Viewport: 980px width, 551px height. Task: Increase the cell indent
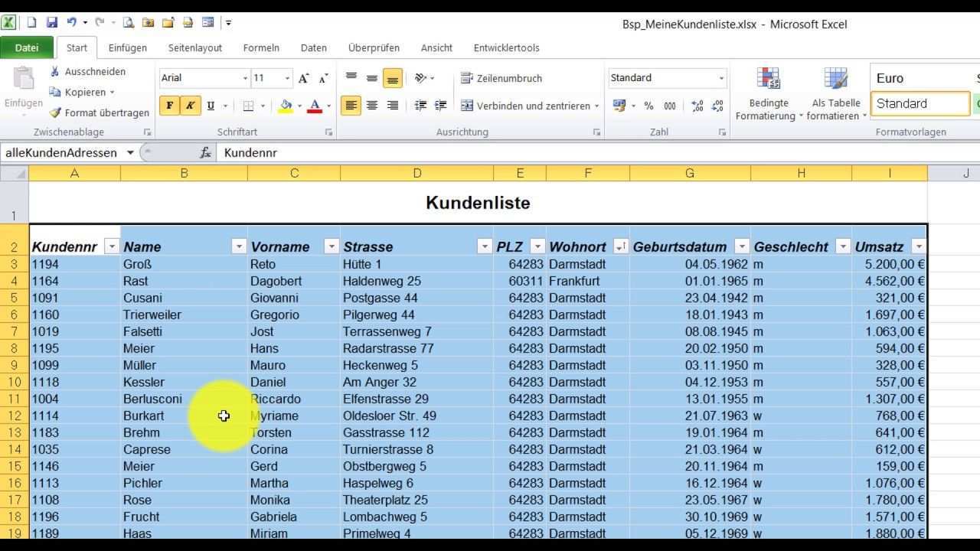(x=440, y=106)
